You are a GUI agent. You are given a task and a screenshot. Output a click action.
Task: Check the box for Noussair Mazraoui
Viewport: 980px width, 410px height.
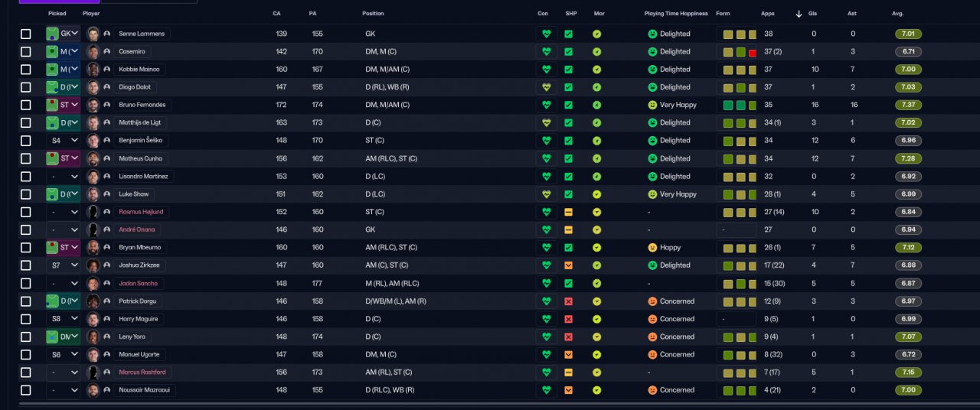(x=26, y=390)
